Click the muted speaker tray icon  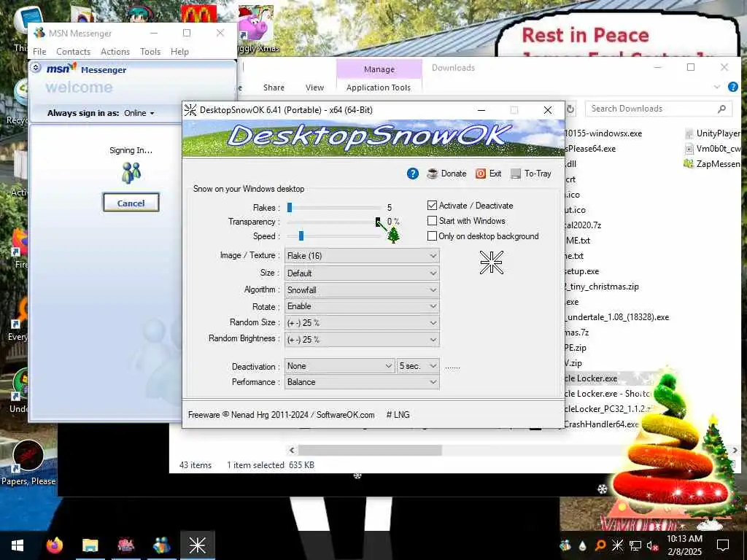click(x=653, y=545)
